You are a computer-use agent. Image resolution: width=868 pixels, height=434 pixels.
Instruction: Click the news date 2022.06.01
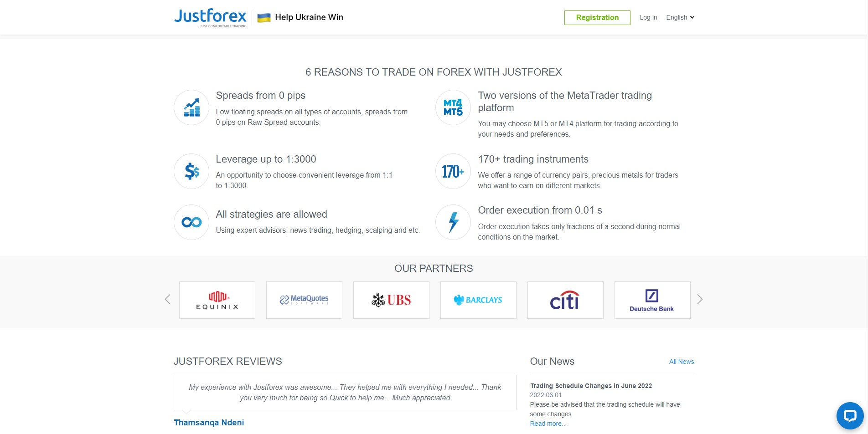(546, 395)
